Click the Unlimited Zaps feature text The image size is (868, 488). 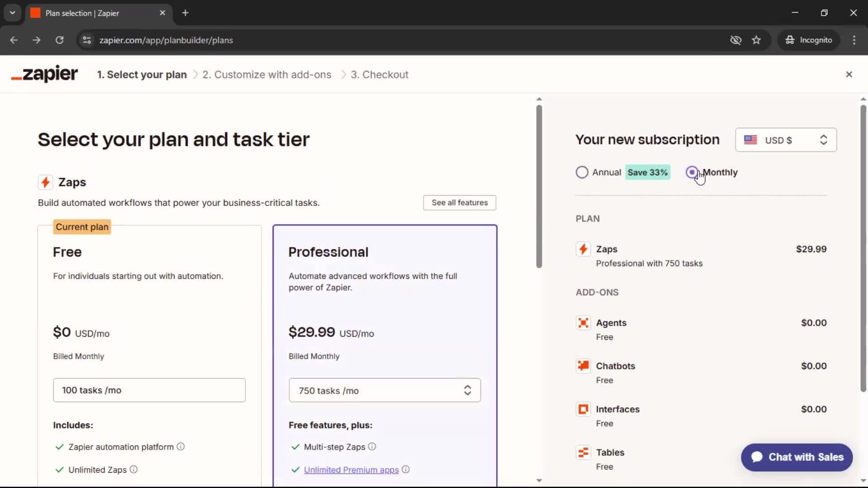pos(97,470)
